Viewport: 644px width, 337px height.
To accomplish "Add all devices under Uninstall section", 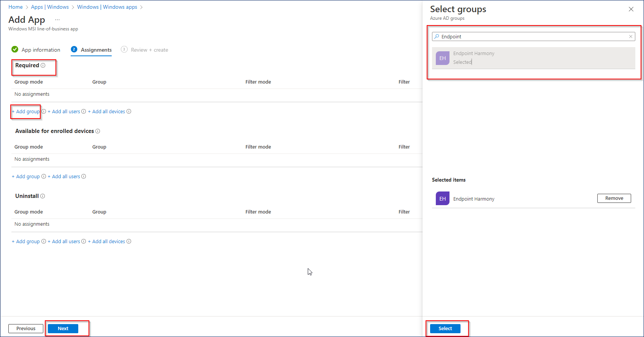I will click(x=106, y=241).
